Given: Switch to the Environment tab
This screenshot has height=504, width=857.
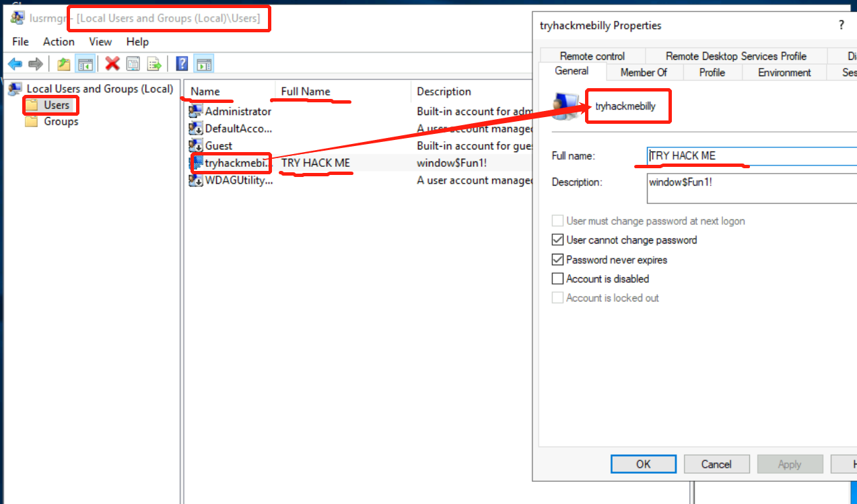Looking at the screenshot, I should [784, 73].
